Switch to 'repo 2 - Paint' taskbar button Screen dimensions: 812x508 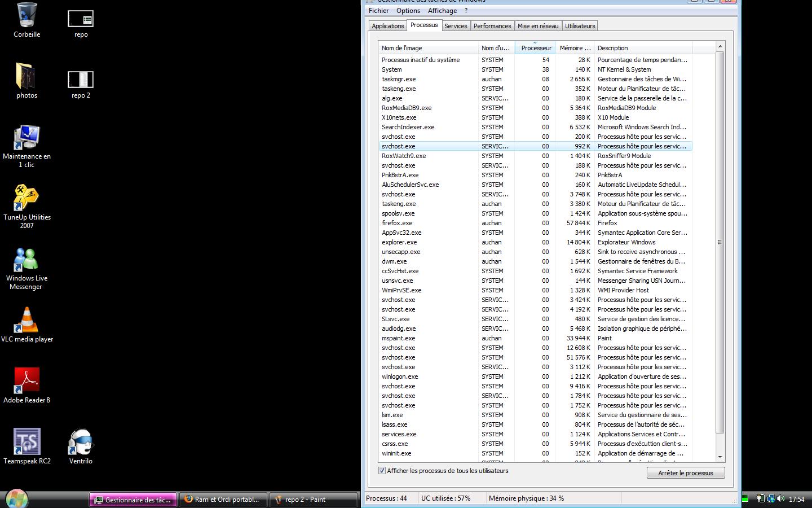coord(313,500)
